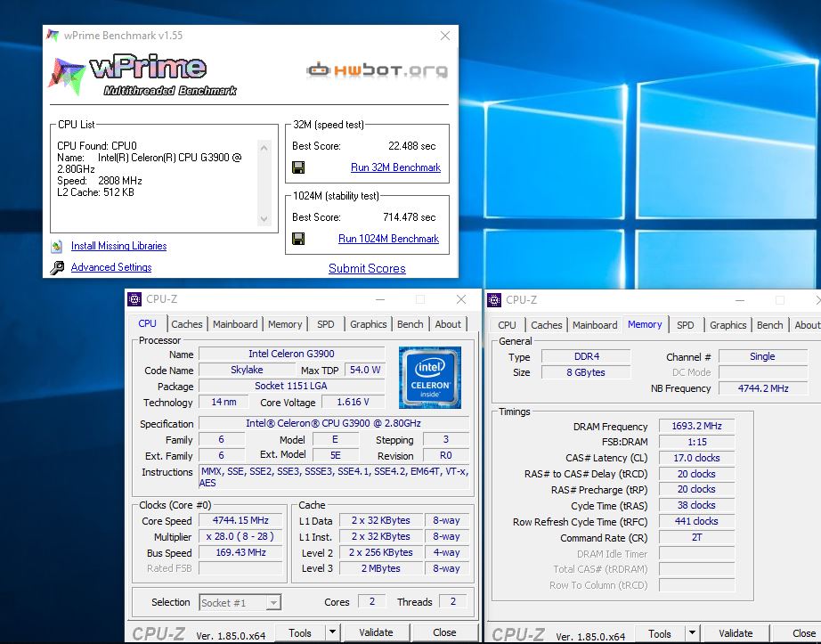The width and height of the screenshot is (821, 644).
Task: Click the 32M Best Score 22.488 sec
Action: point(411,146)
